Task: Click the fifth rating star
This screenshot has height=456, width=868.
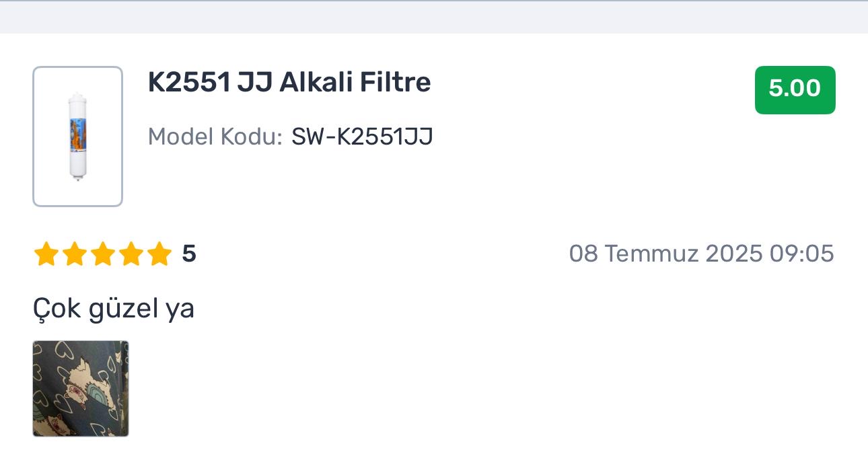Action: [159, 254]
